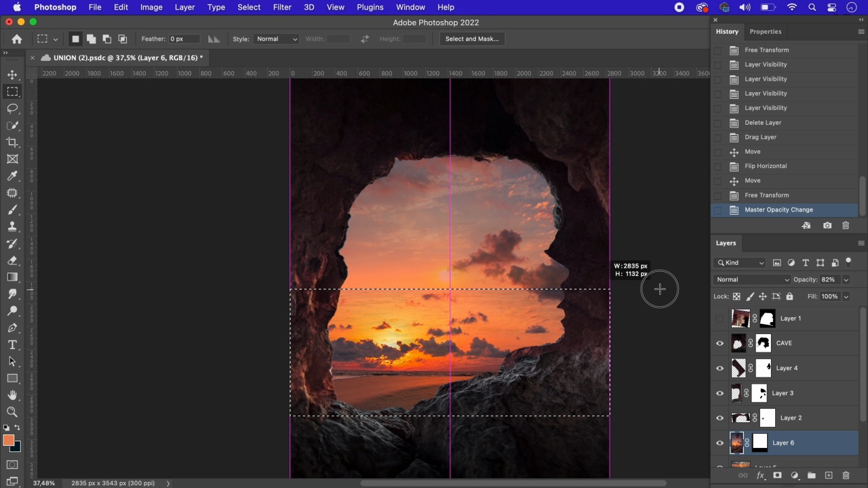The height and width of the screenshot is (488, 868).
Task: Hide the CAVE layer
Action: 719,344
